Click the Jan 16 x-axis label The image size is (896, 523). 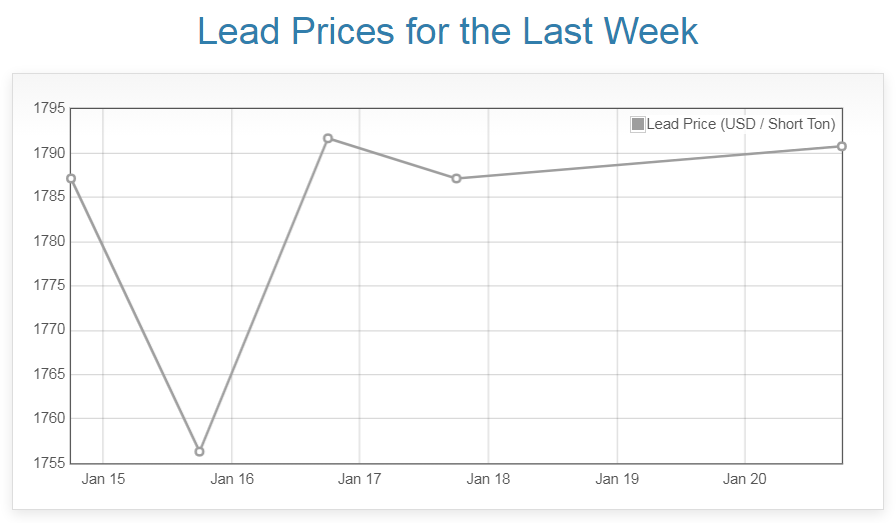[x=232, y=480]
